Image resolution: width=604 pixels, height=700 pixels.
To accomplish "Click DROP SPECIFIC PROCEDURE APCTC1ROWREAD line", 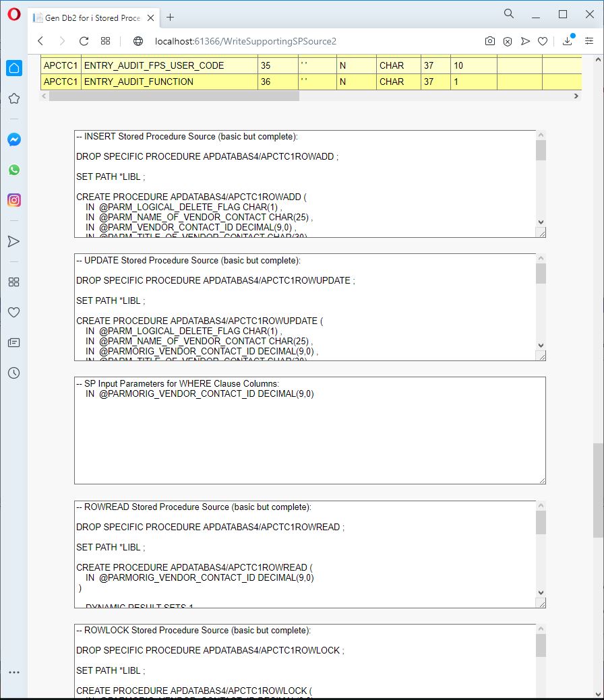I will coord(210,528).
